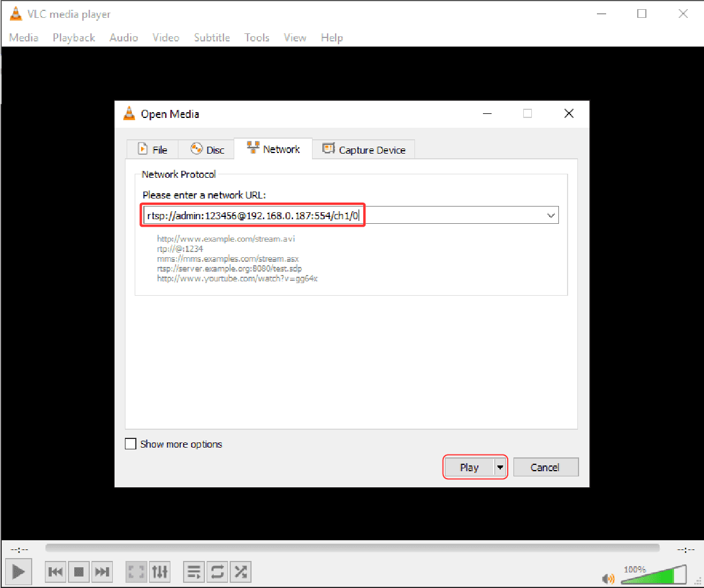
Task: Open the View menu
Action: click(295, 37)
